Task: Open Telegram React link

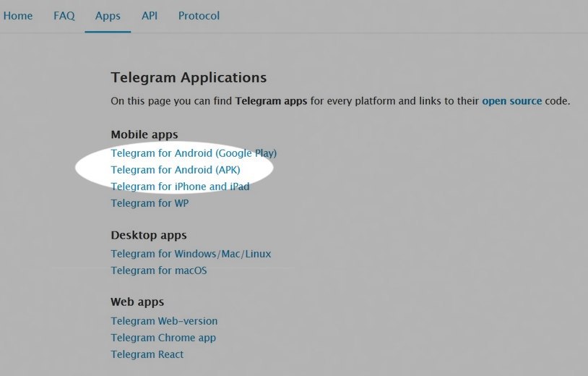Action: (x=147, y=354)
